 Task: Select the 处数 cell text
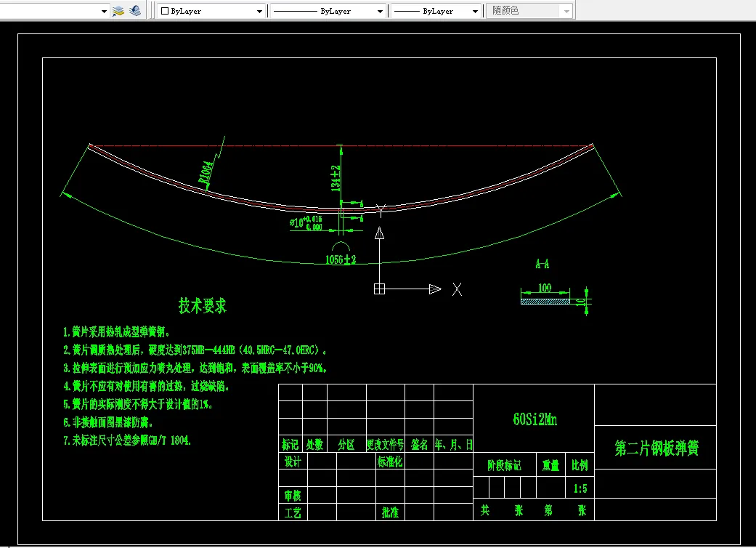[x=315, y=444]
